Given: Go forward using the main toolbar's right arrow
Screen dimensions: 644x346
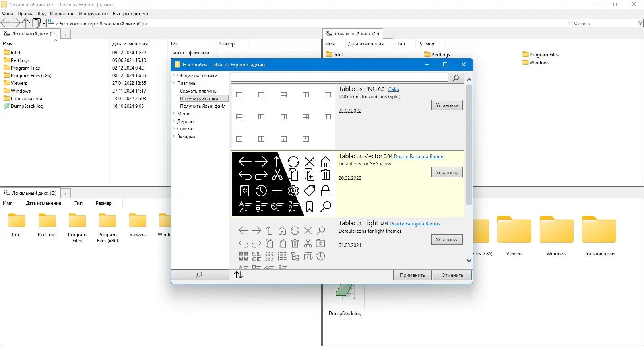Looking at the screenshot, I should click(x=16, y=23).
